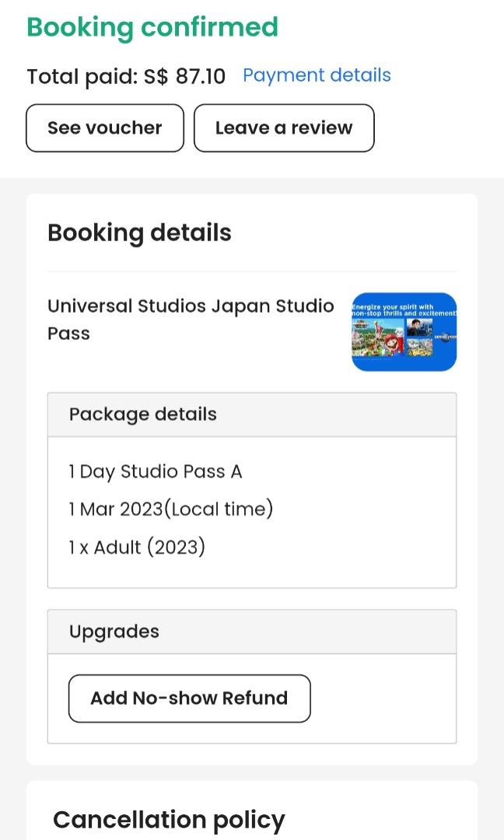Click the Package details section header

142,414
